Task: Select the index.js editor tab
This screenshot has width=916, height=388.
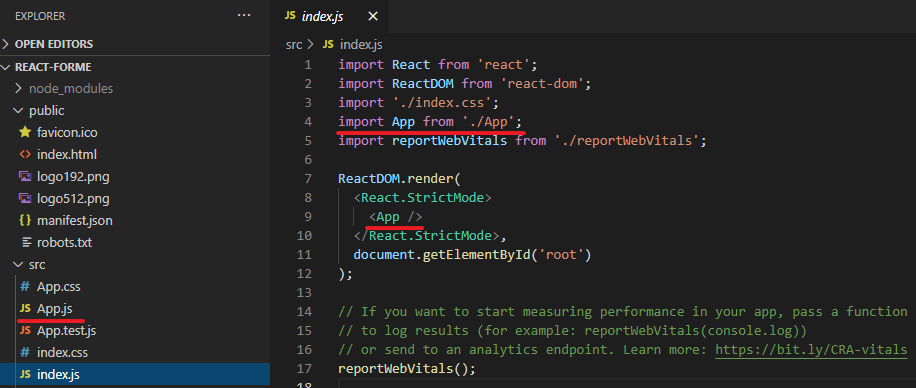Action: [x=331, y=17]
